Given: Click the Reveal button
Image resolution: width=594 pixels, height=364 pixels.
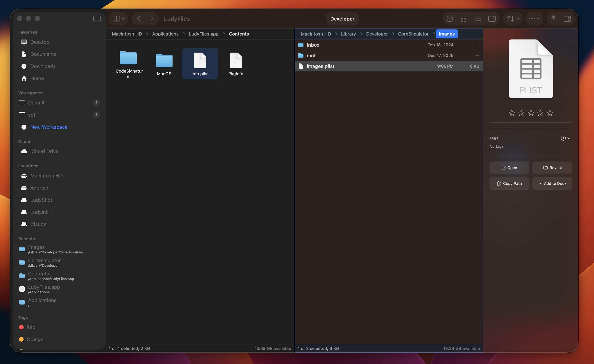Looking at the screenshot, I should coord(552,168).
